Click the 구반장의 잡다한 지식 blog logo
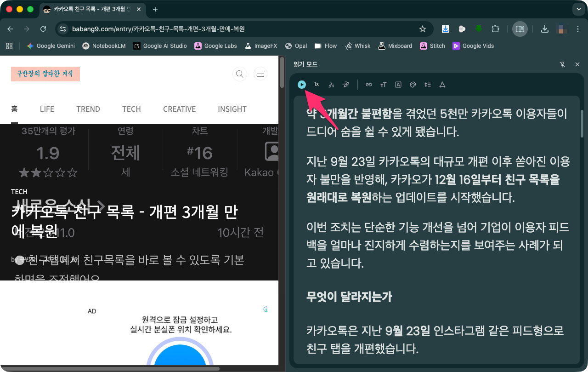The height and width of the screenshot is (372, 588). click(45, 74)
